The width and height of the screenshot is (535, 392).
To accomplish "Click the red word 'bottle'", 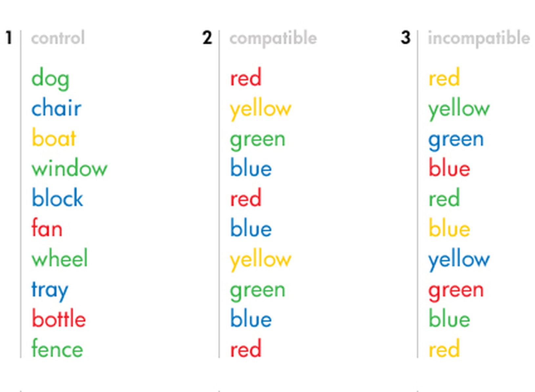I will point(59,319).
